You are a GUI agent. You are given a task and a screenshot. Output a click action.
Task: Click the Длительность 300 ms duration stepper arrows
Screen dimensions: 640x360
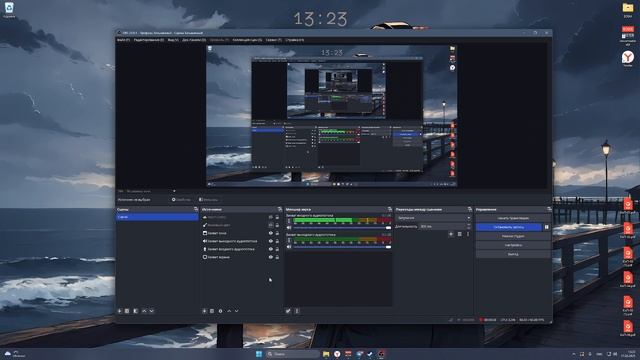469,226
